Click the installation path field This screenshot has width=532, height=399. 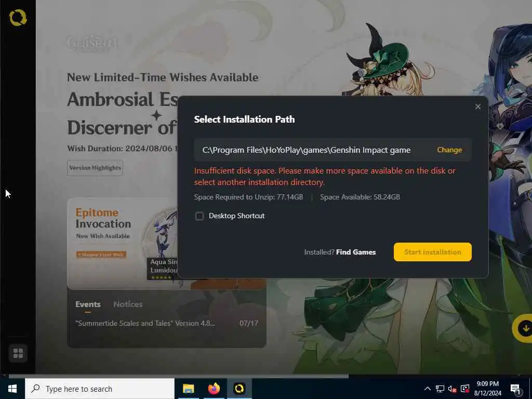click(333, 150)
